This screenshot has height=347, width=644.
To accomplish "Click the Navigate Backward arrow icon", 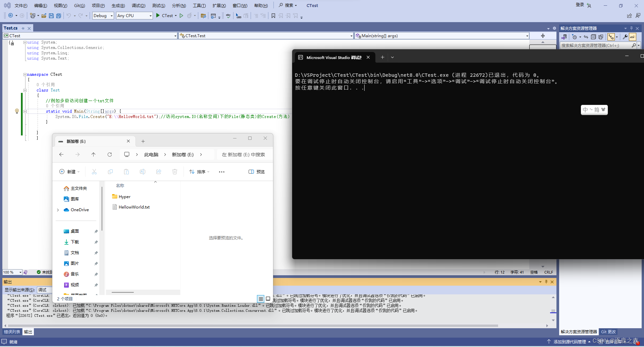I will coord(11,16).
